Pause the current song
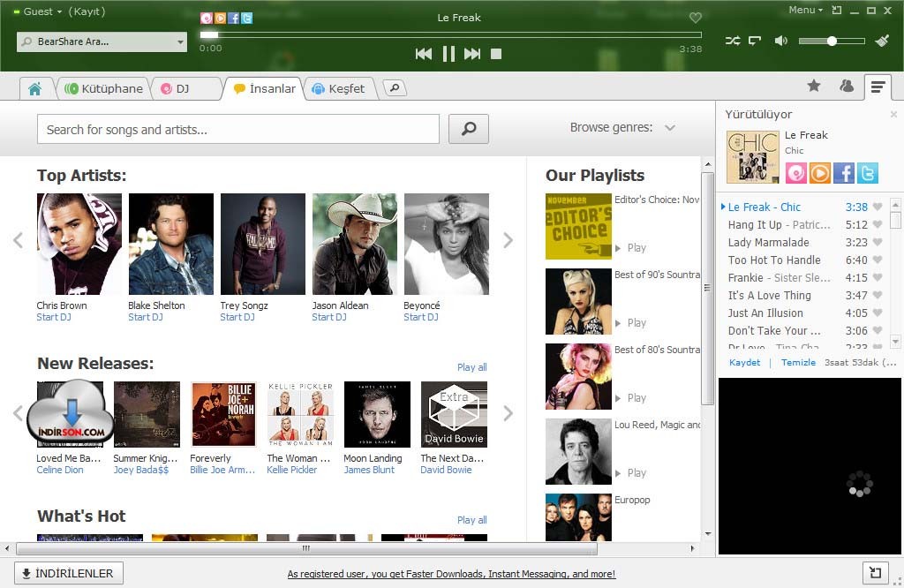 coord(448,54)
